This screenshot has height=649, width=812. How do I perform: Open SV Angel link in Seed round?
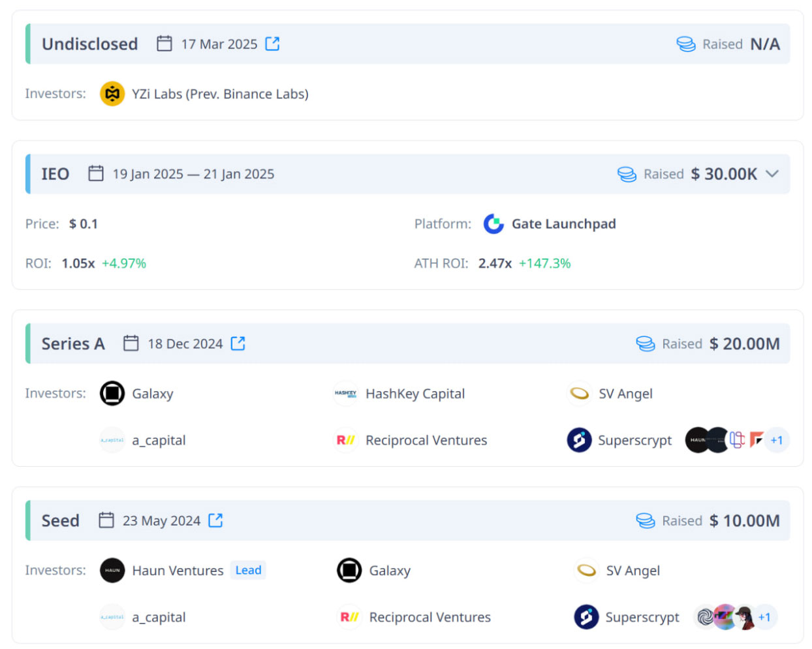click(x=632, y=571)
